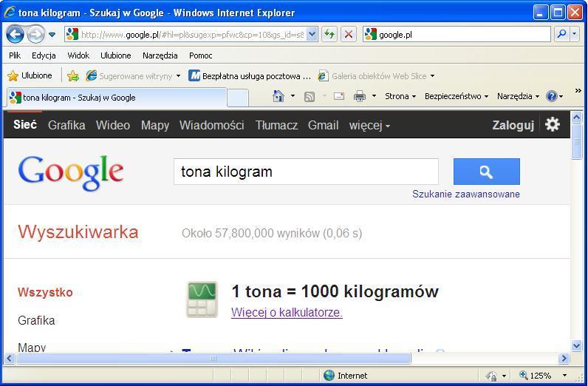Open Mapy in Google top bar
This screenshot has height=386, width=588.
(155, 126)
